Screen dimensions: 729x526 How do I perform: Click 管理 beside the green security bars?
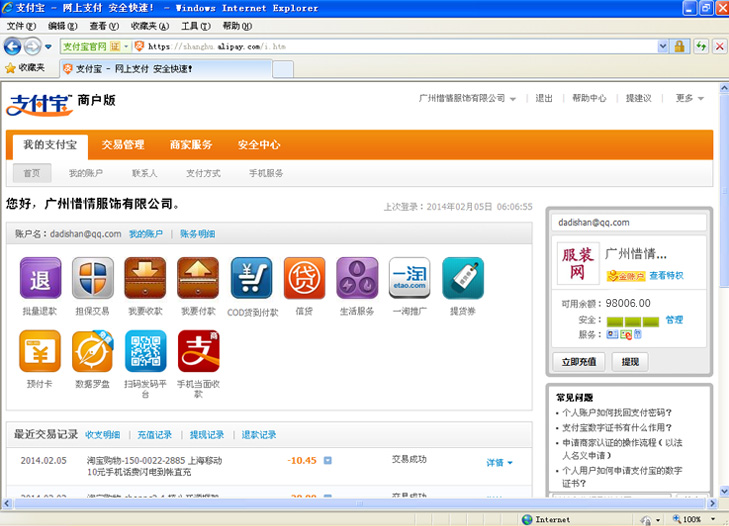674,320
